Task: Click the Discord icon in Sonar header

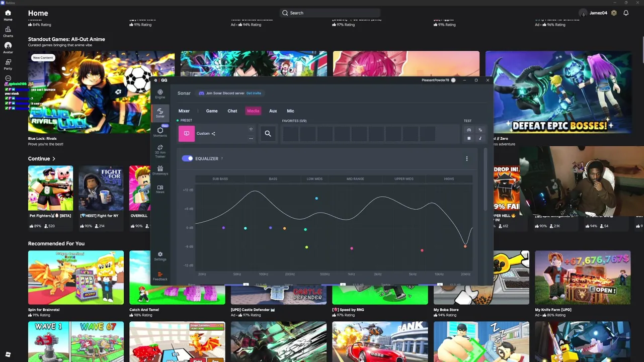Action: pyautogui.click(x=201, y=93)
